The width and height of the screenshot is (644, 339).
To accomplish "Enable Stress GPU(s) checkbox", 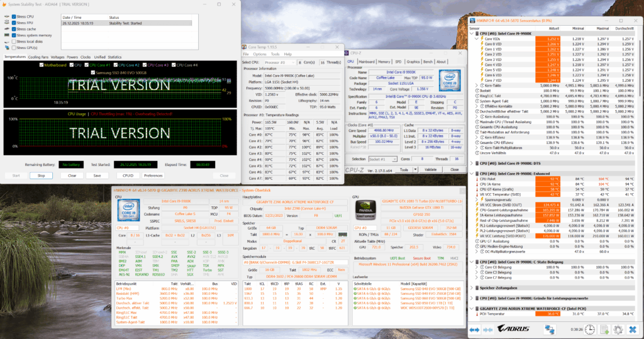I will (x=14, y=48).
